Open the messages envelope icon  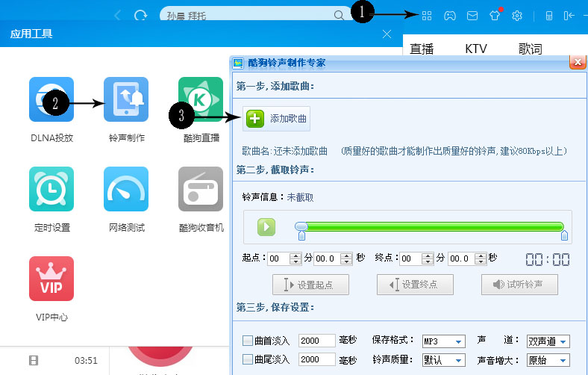coord(472,16)
